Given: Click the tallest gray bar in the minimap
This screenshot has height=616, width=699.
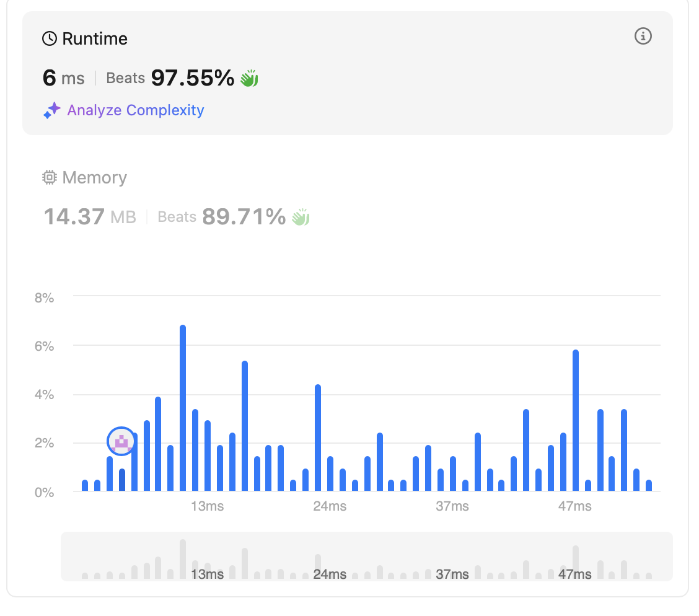Looking at the screenshot, I should click(x=183, y=558).
